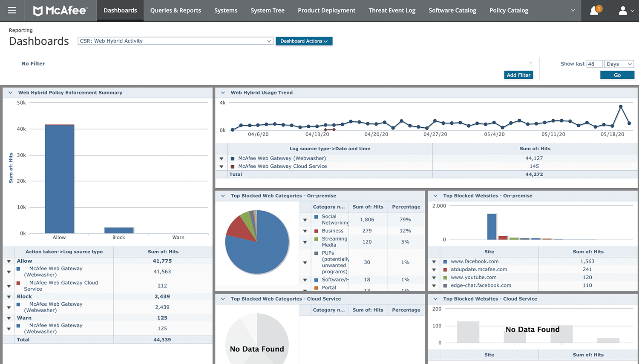Open the System Tree
The image size is (639, 364).
click(268, 11)
